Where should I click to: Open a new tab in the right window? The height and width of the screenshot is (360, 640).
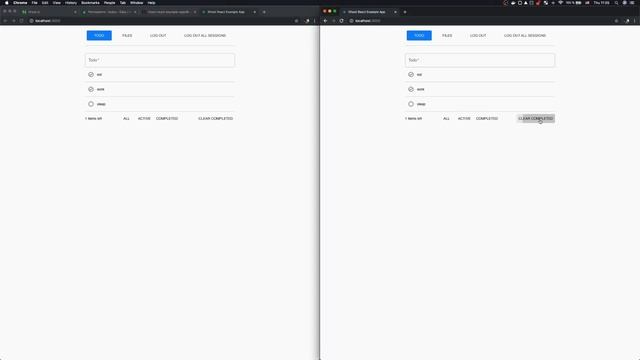pyautogui.click(x=405, y=12)
